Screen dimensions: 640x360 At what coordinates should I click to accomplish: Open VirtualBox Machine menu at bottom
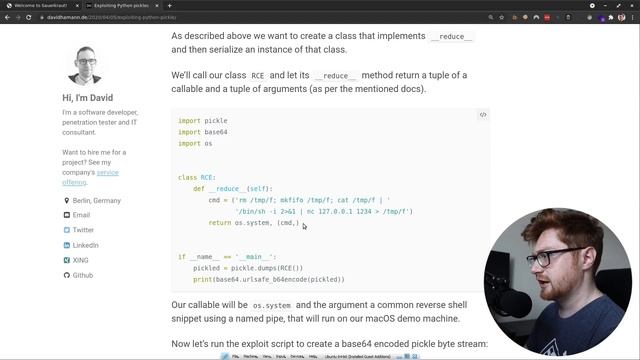[251, 357]
